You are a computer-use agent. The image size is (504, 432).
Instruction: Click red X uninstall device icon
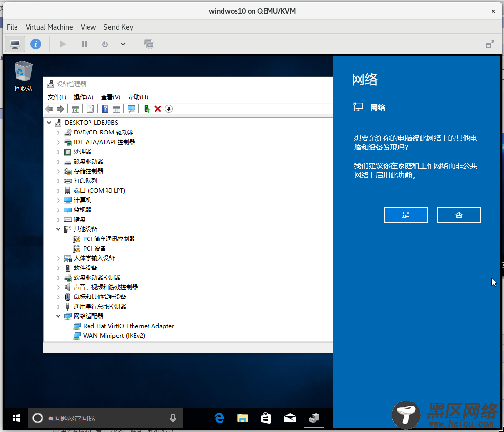click(x=158, y=109)
